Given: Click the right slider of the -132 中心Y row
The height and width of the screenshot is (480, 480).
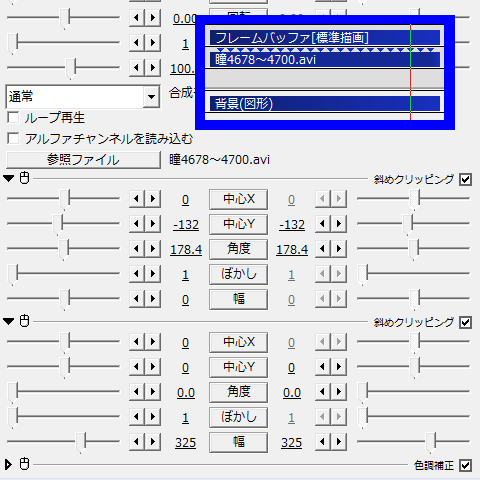Looking at the screenshot, I should (413, 223).
